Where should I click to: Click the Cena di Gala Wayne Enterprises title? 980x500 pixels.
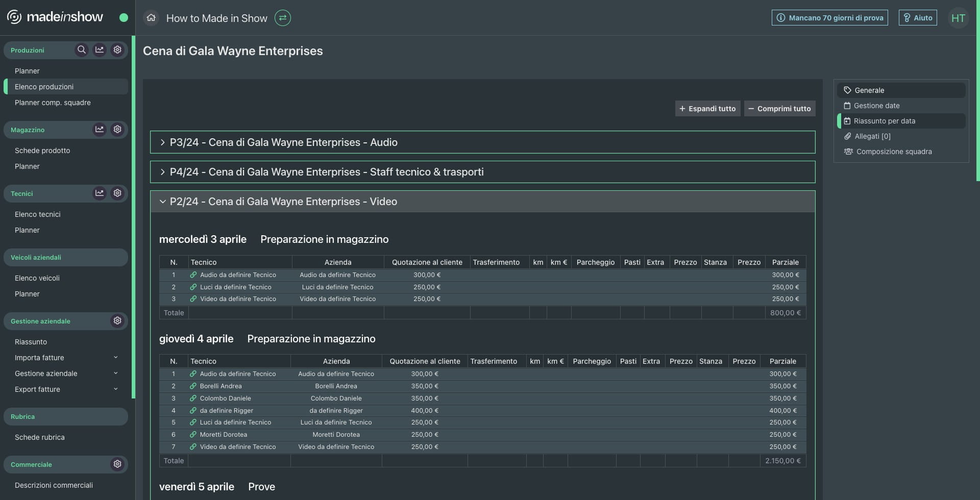tap(233, 51)
